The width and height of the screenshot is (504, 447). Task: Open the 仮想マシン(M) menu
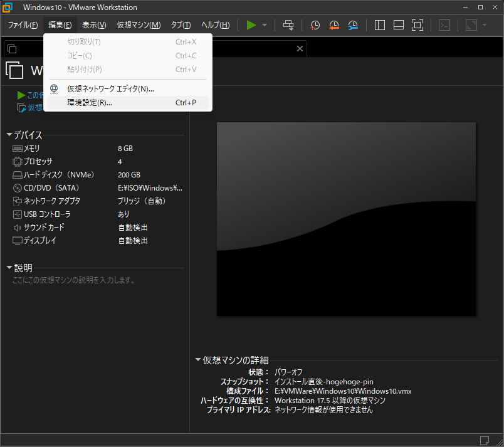(x=139, y=25)
